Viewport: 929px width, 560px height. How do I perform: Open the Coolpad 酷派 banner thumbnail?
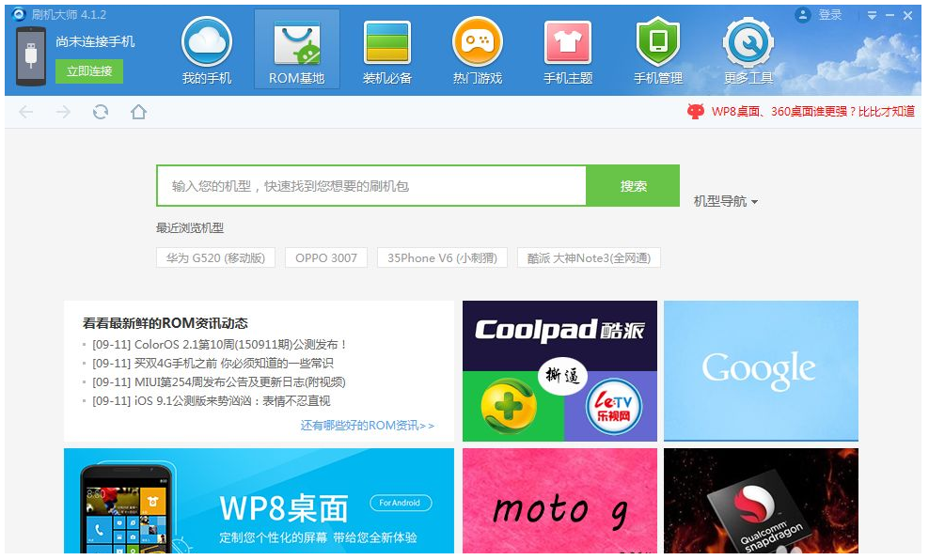coord(559,370)
